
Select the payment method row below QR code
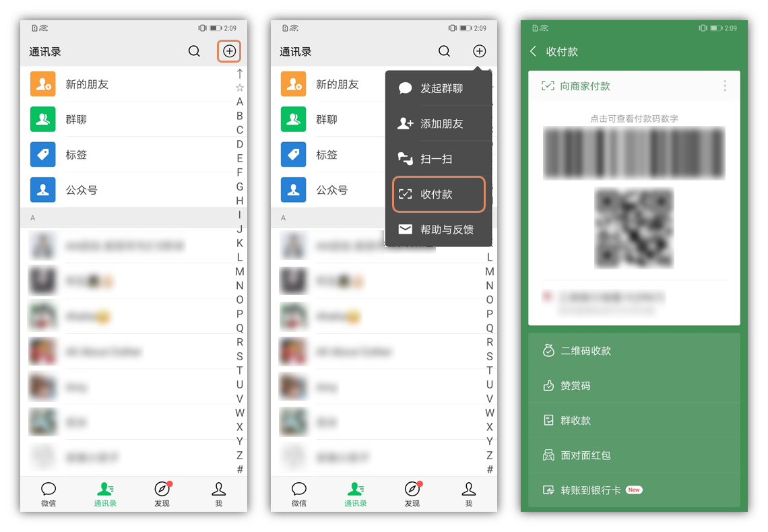click(x=635, y=301)
